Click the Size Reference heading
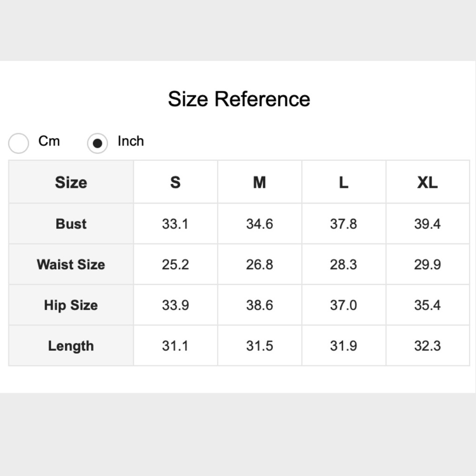The width and height of the screenshot is (476, 476). (x=239, y=99)
